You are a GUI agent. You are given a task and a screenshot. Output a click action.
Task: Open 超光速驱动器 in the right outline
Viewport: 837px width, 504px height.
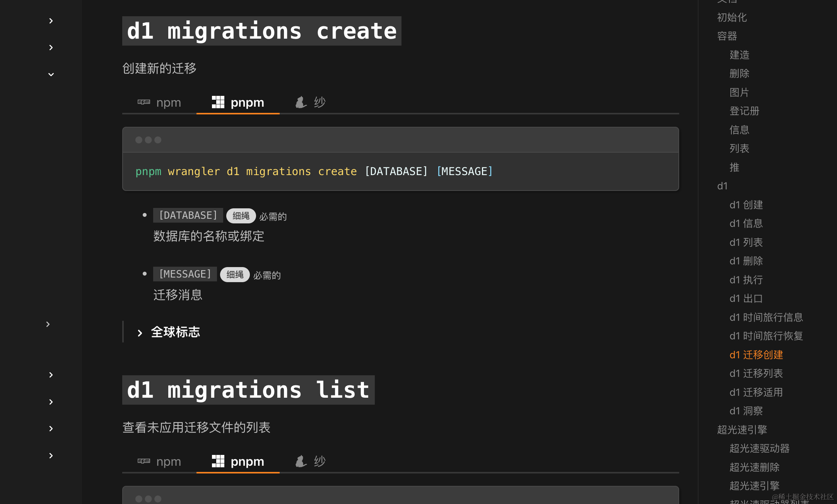click(759, 448)
